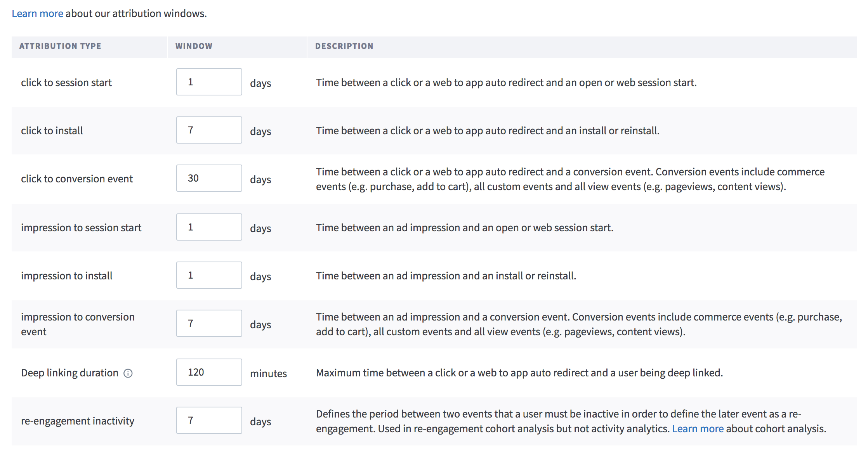Focus the re-engagement inactivity days field
This screenshot has height=454, width=868.
209,420
